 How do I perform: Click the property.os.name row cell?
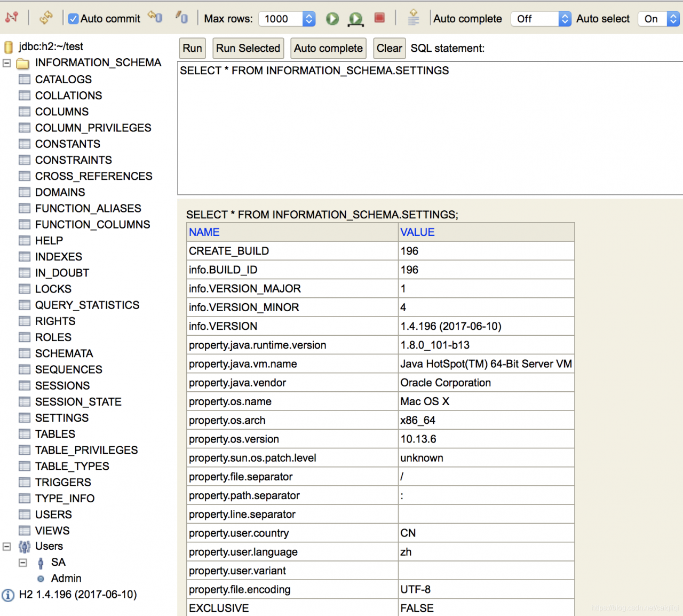[292, 401]
